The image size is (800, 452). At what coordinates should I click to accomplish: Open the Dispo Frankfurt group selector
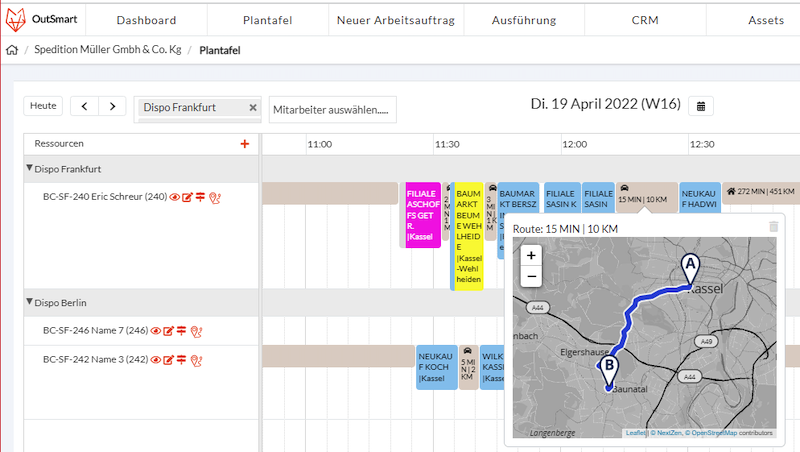(x=197, y=110)
